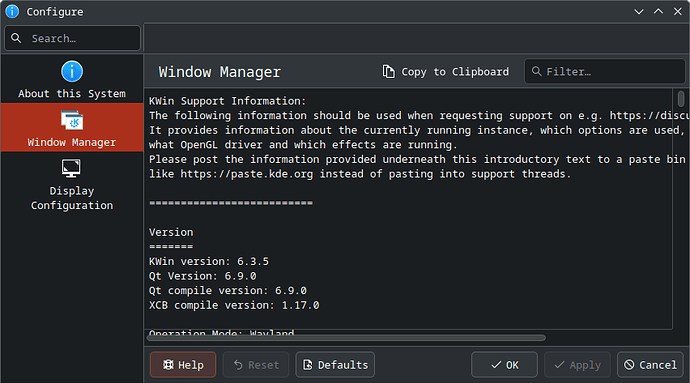The width and height of the screenshot is (690, 383).
Task: Click the magnifier icon in sidebar Search
Action: 16,38
